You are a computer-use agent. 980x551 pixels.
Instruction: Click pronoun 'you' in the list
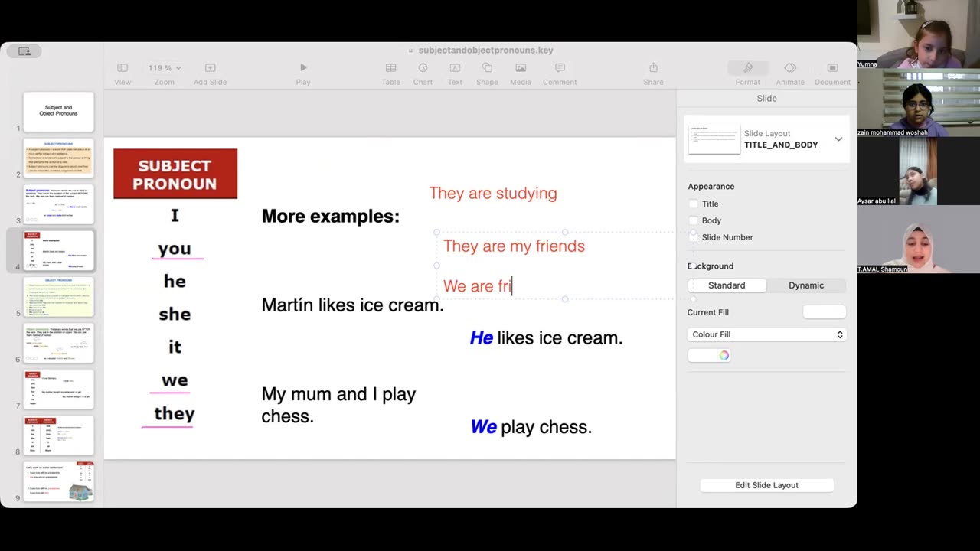(x=175, y=249)
